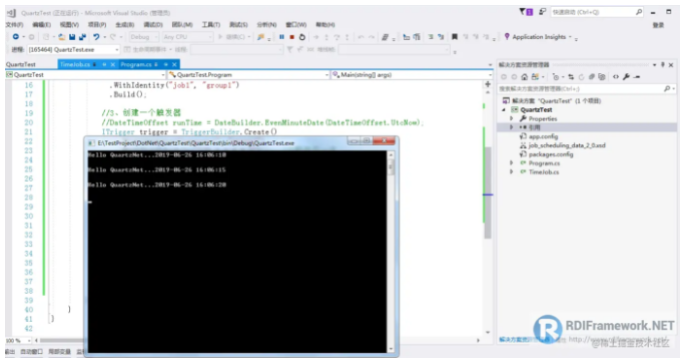The image size is (688, 360).
Task: Open the Any CPU platform dropdown
Action: coord(187,37)
